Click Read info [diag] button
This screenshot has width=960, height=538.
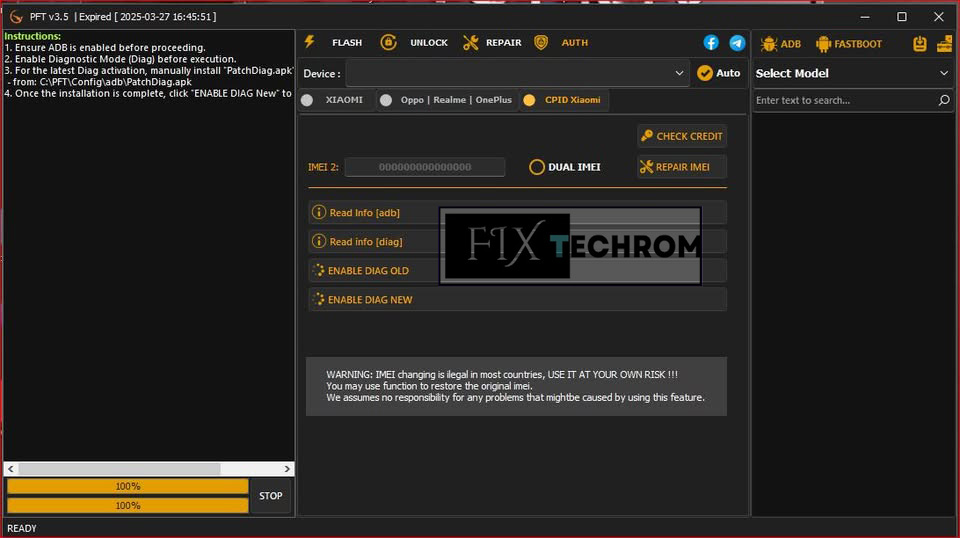pyautogui.click(x=517, y=241)
